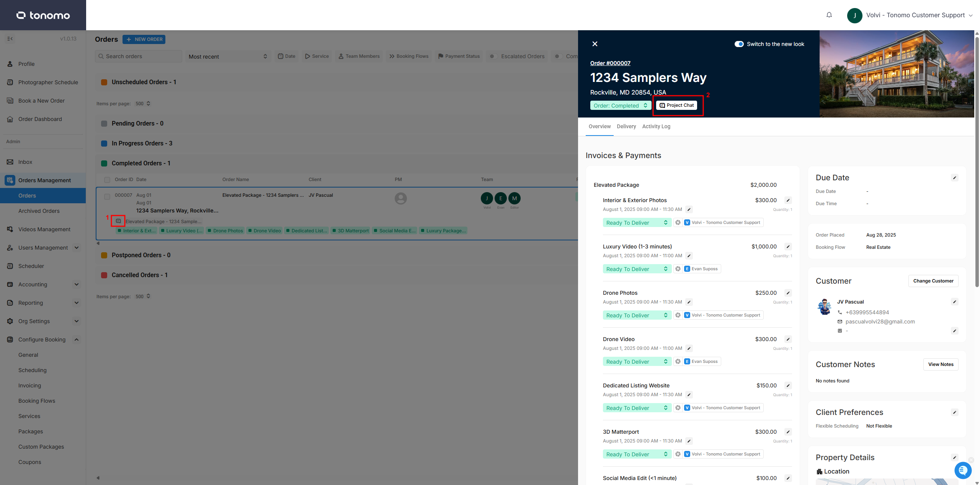Edit the Due Date section pencil

[x=955, y=178]
